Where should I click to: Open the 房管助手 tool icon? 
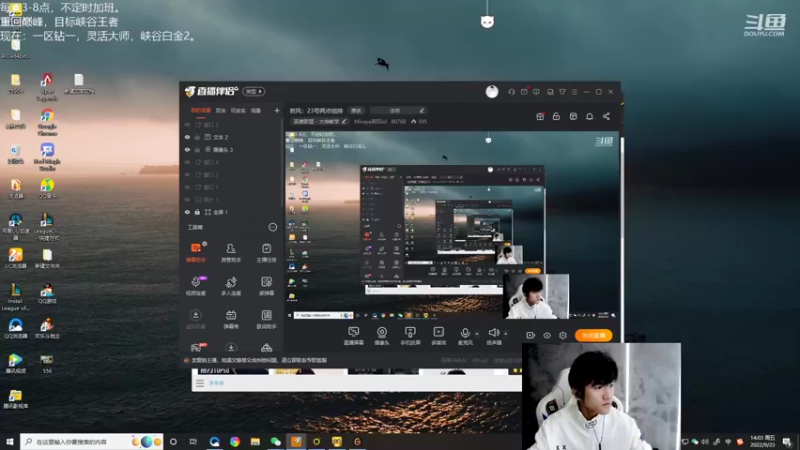click(x=231, y=253)
